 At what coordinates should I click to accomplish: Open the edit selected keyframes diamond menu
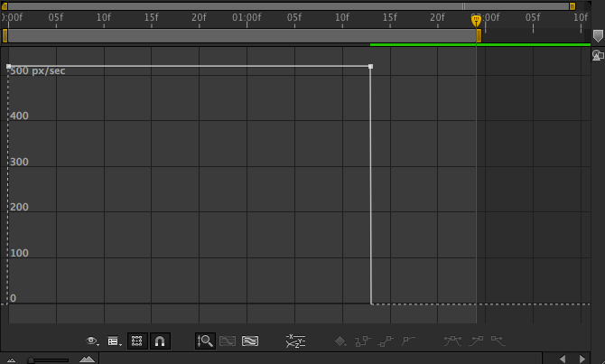click(x=340, y=341)
